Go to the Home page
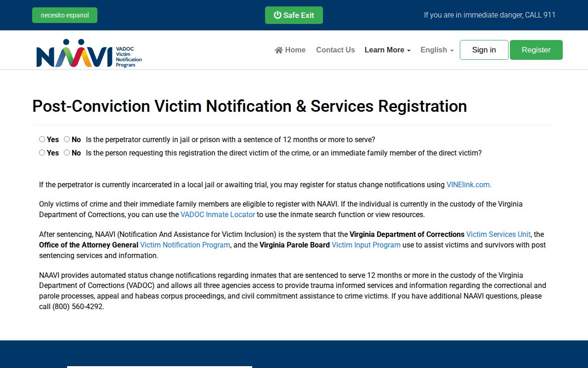 point(290,50)
